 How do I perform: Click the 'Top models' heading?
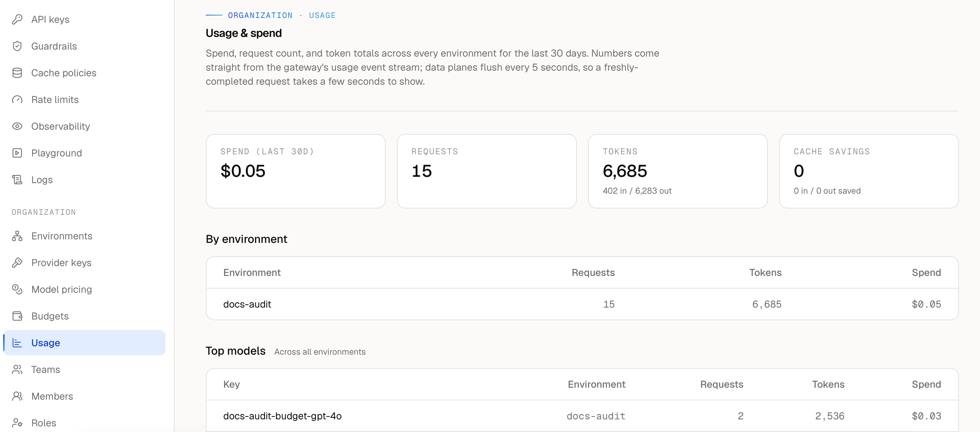[235, 350]
